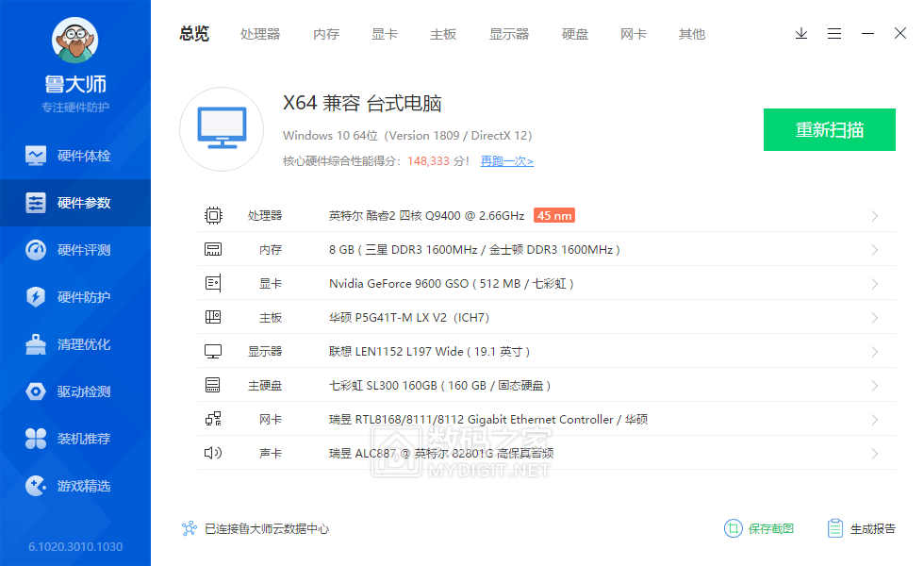Viewport: 924px width, 566px height.
Task: Click the 处理器 chip icon
Action: [213, 215]
